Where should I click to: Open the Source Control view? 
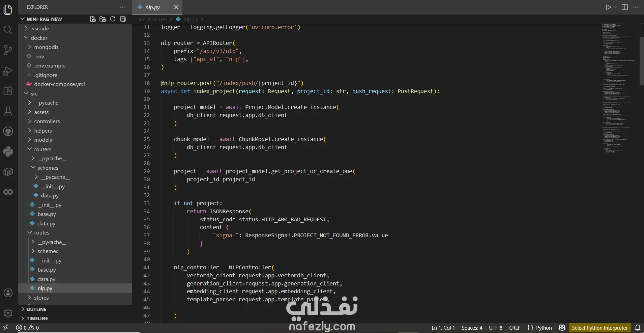pyautogui.click(x=8, y=51)
